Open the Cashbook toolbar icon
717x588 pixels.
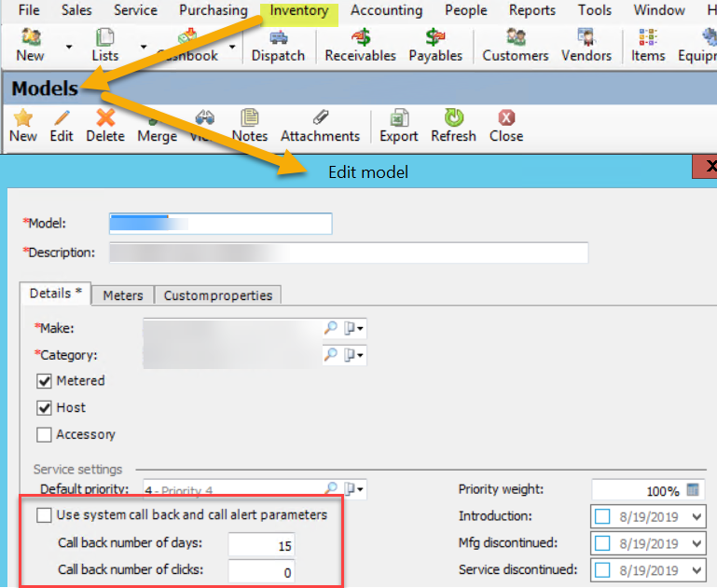pyautogui.click(x=188, y=45)
